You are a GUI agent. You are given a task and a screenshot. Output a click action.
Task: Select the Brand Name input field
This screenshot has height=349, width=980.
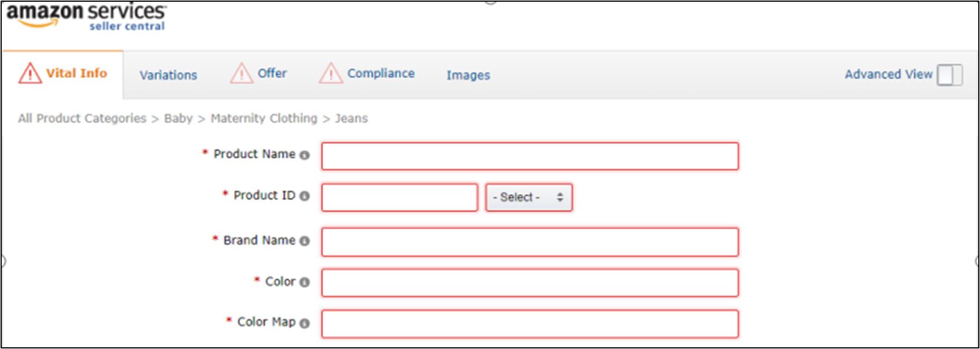point(530,242)
